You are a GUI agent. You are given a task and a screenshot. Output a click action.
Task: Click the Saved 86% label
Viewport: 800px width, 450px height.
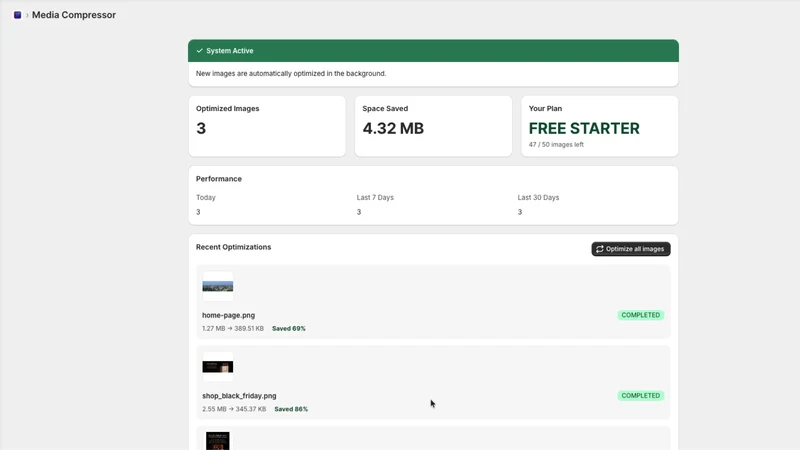click(x=291, y=409)
